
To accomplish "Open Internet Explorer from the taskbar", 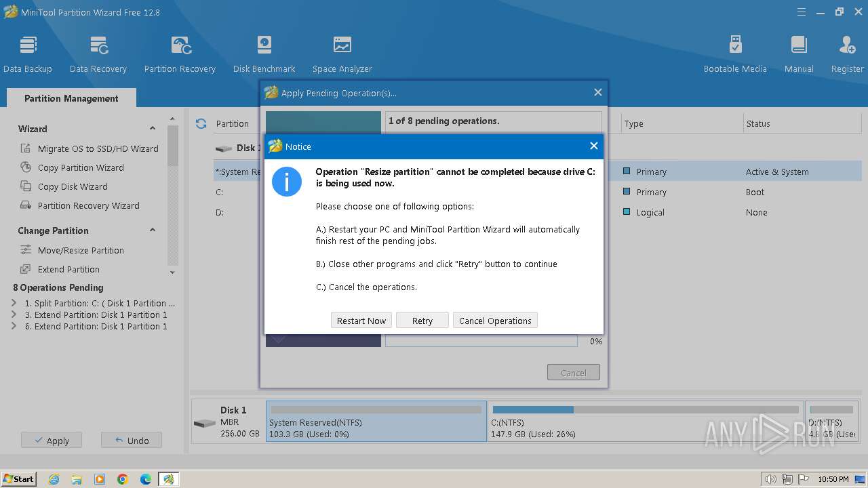I will pos(54,479).
